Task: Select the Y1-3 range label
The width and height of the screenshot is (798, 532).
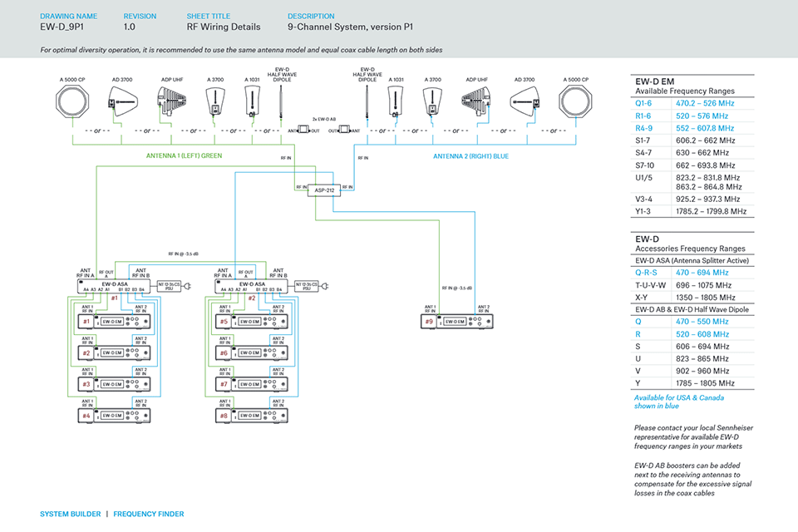Action: click(x=643, y=211)
